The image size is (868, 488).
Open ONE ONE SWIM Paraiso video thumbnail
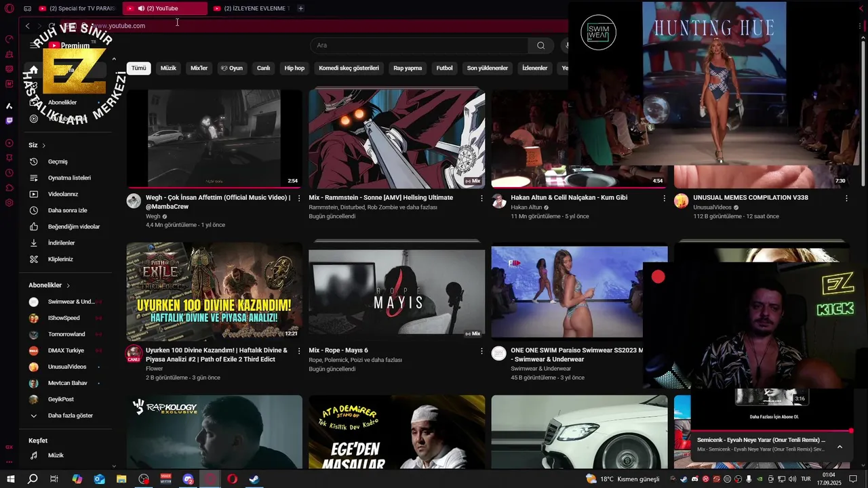567,292
